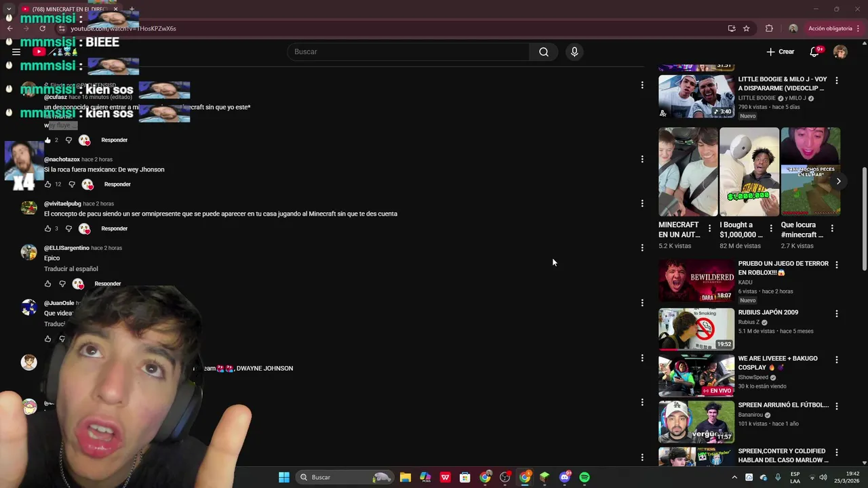
Task: Reload the YouTube page
Action: click(42, 28)
